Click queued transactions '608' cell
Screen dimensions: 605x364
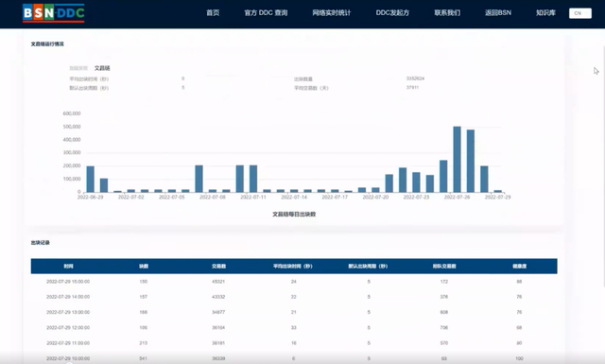click(x=444, y=312)
